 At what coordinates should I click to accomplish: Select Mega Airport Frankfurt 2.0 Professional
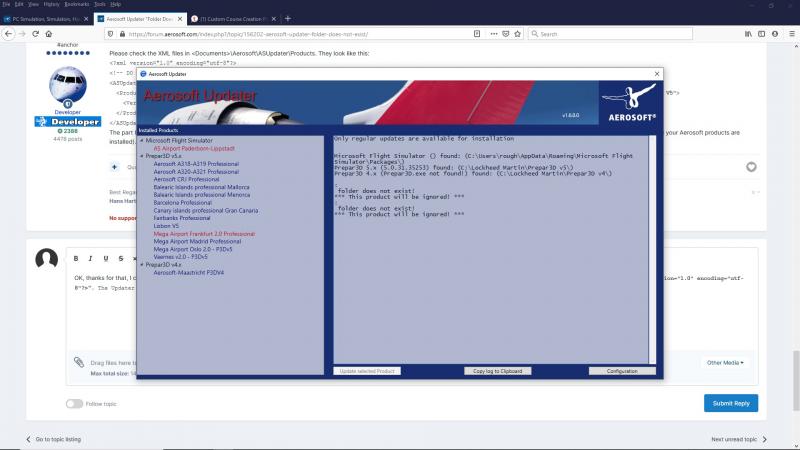click(204, 234)
